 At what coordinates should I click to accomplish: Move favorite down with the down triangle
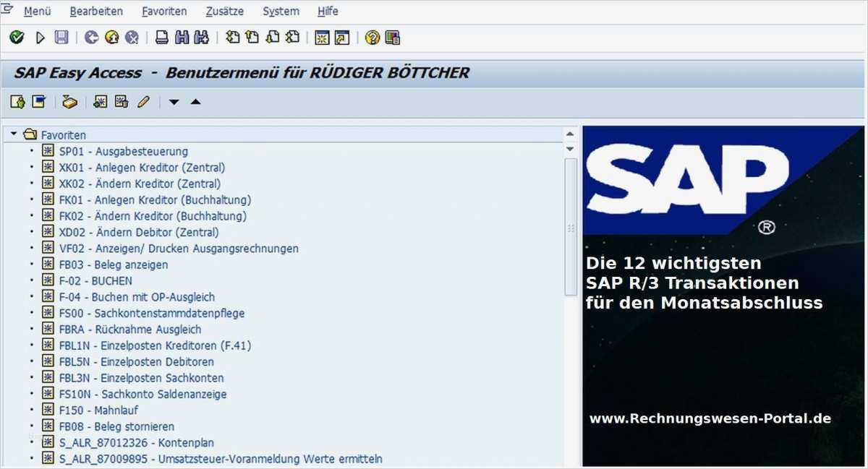pos(174,102)
